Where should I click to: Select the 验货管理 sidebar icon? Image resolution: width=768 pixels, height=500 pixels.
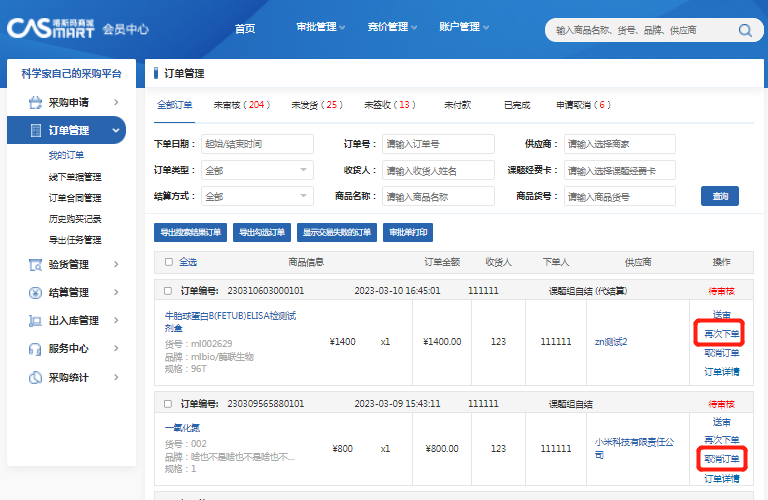click(36, 265)
